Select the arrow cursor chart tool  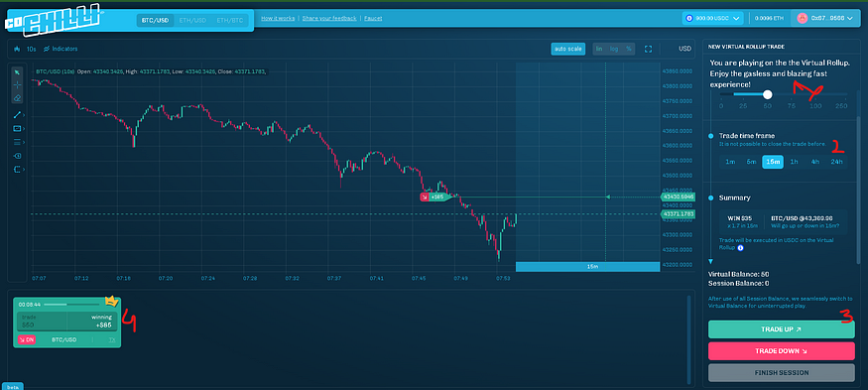(17, 72)
